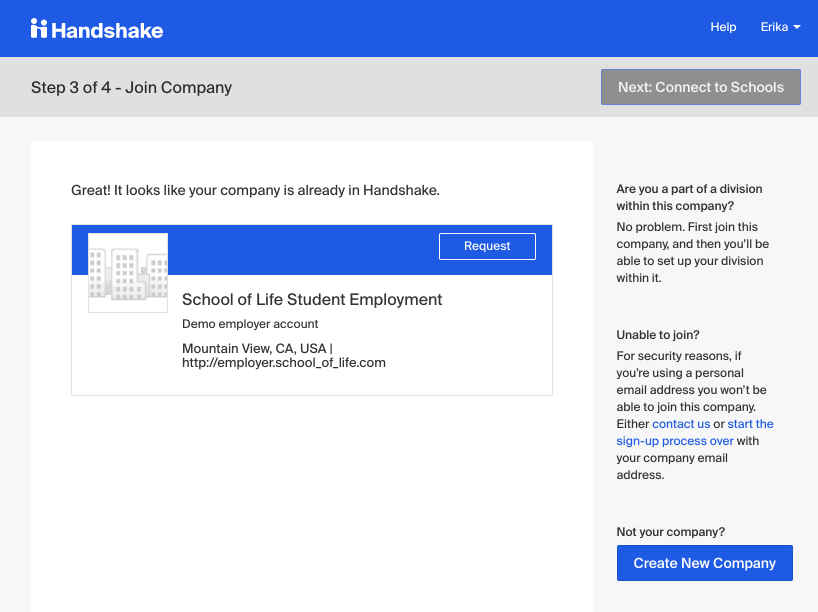
Task: Expand the Erika account dropdown
Action: (x=780, y=27)
